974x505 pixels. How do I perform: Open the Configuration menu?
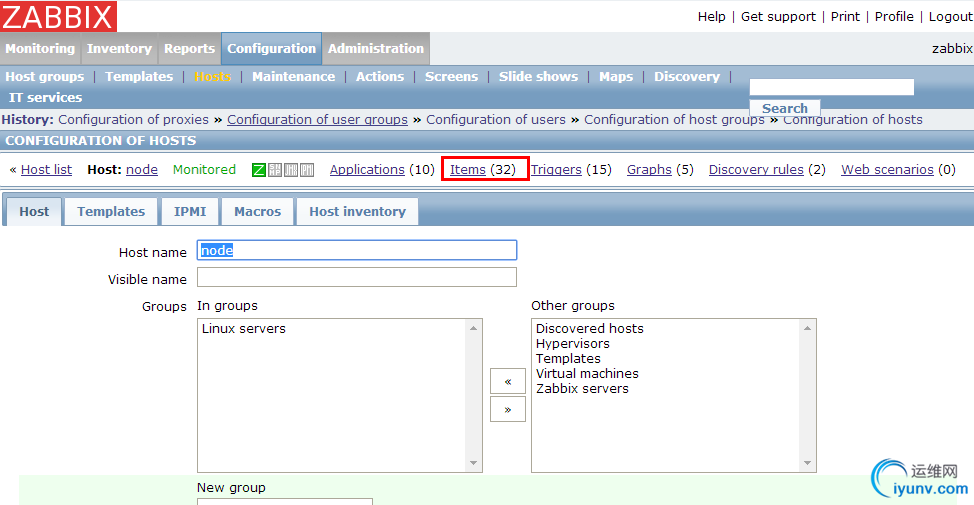click(x=271, y=48)
